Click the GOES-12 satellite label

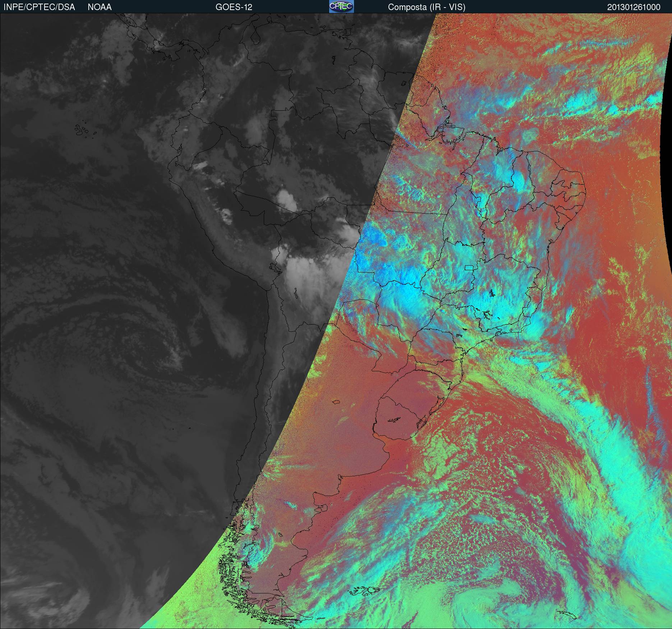(234, 7)
